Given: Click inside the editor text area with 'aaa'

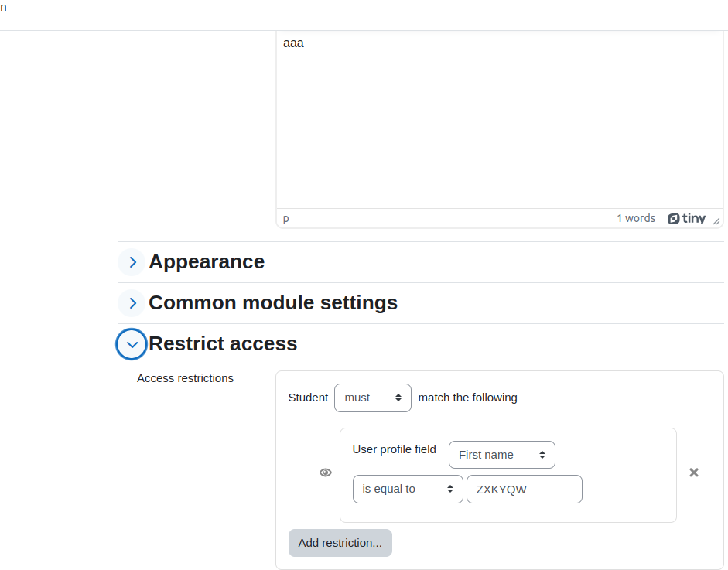Looking at the screenshot, I should (500, 120).
